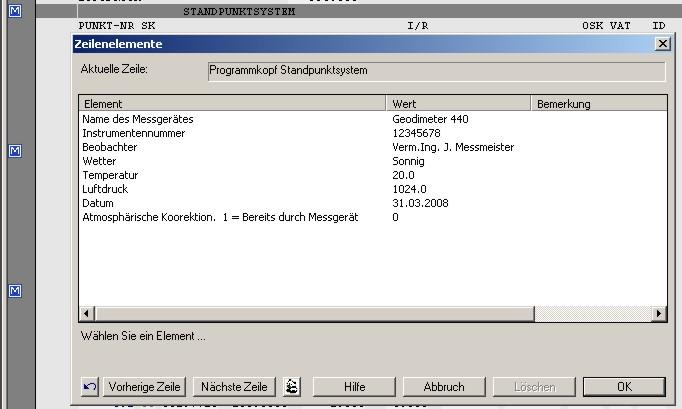Click the Bemerkung column header

pos(598,103)
